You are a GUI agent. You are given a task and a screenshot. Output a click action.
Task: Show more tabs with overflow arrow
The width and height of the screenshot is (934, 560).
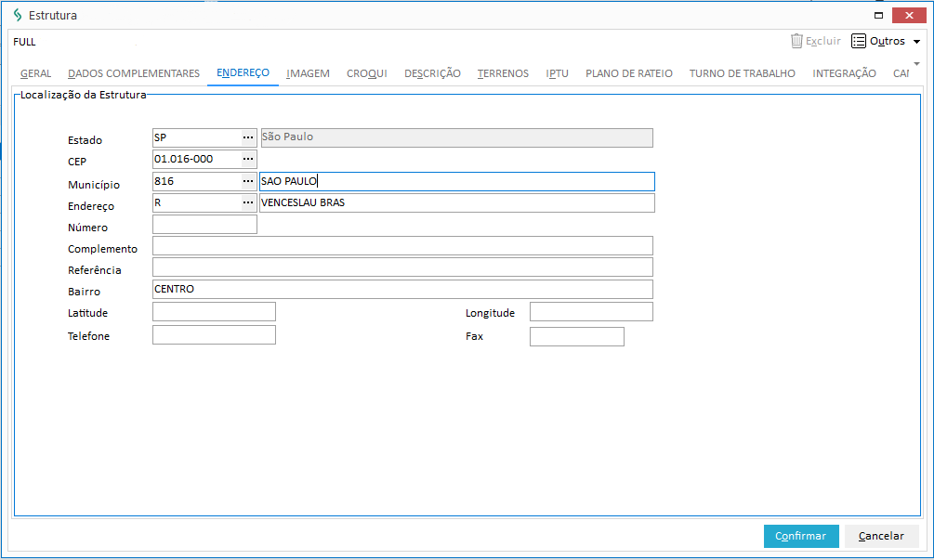(916, 64)
